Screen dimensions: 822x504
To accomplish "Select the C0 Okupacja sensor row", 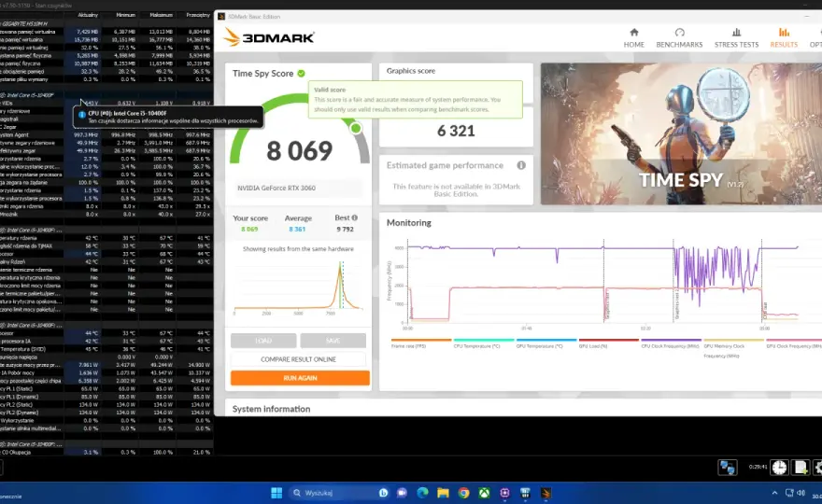I will (106, 452).
